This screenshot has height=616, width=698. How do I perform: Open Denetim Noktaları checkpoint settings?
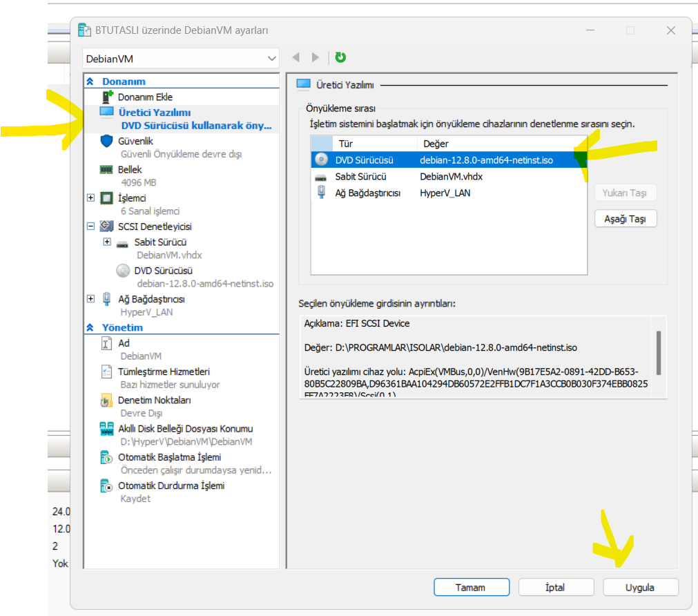click(154, 400)
